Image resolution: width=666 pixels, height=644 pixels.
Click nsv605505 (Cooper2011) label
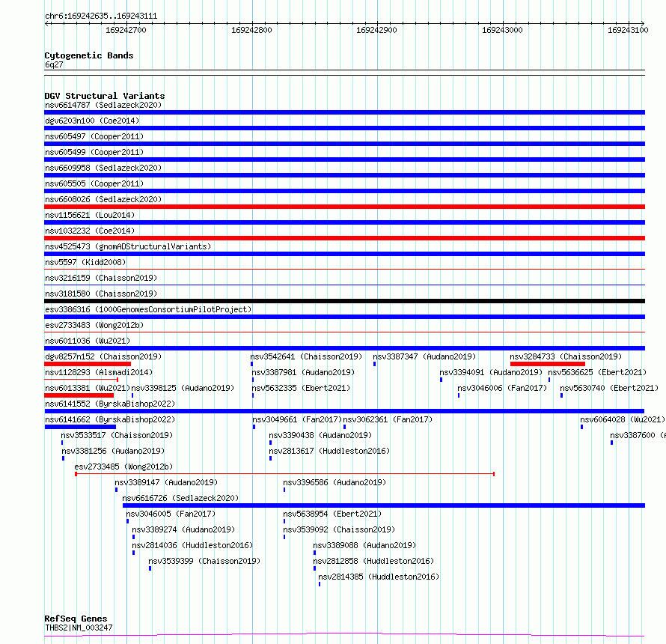pyautogui.click(x=94, y=183)
